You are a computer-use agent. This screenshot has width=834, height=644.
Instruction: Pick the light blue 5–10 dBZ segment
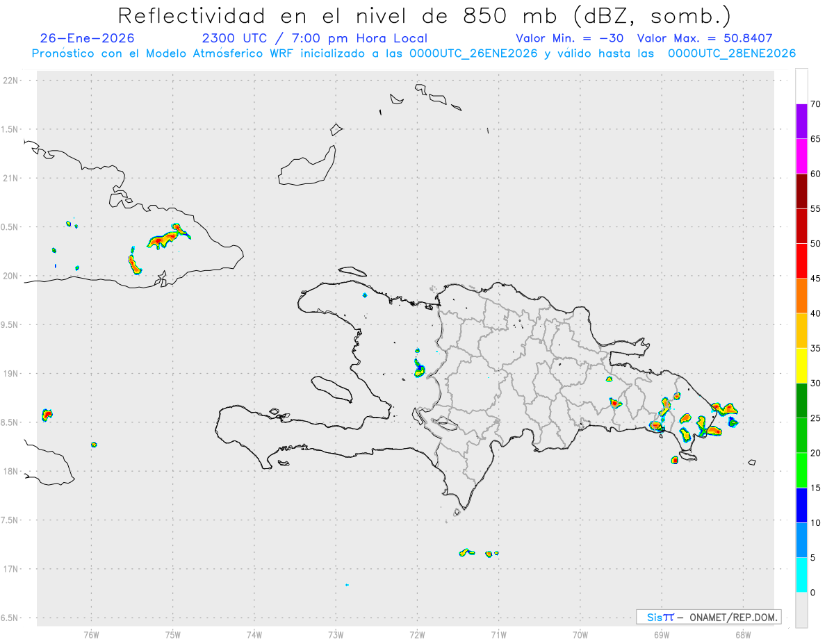point(801,540)
